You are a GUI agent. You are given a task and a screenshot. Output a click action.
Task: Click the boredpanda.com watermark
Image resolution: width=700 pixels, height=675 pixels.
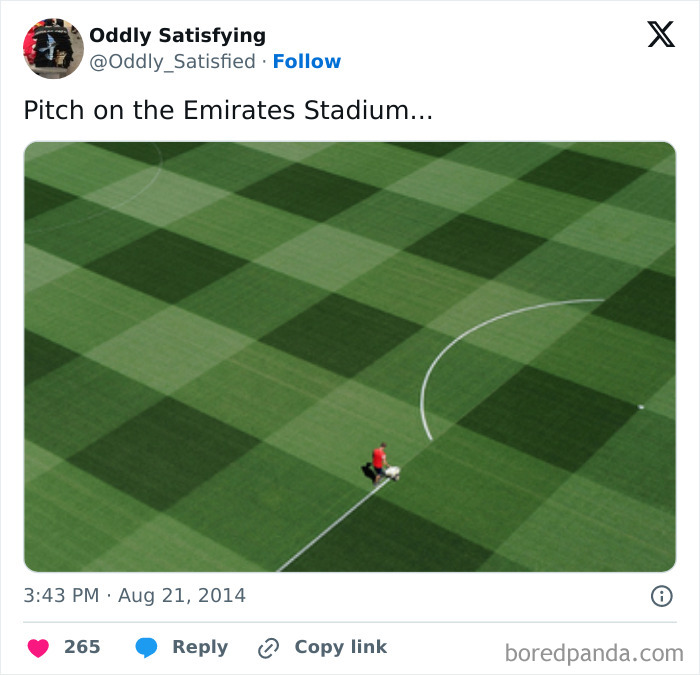594,654
